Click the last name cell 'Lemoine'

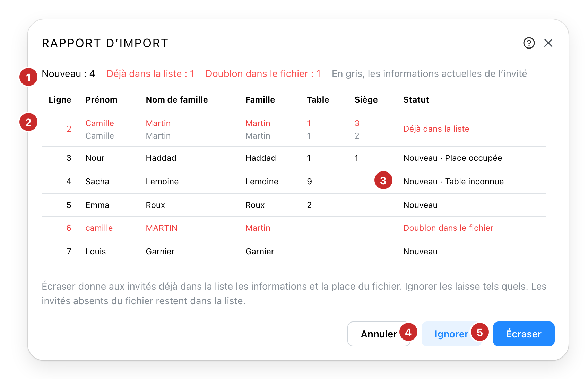pos(162,182)
